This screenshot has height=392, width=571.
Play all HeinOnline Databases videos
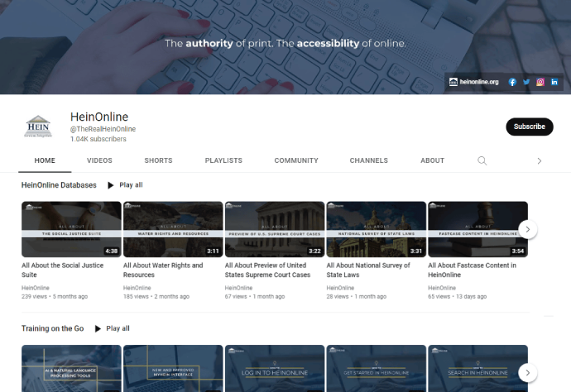point(125,185)
